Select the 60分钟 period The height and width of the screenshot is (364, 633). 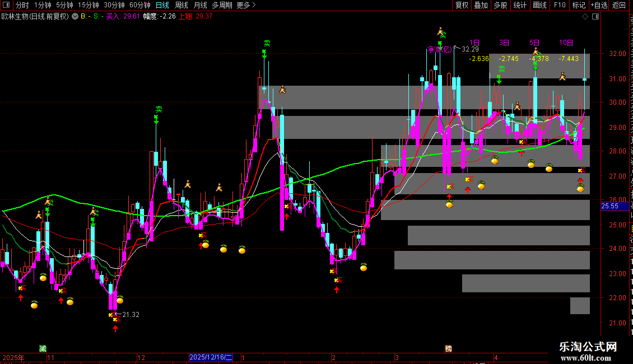[x=140, y=5]
